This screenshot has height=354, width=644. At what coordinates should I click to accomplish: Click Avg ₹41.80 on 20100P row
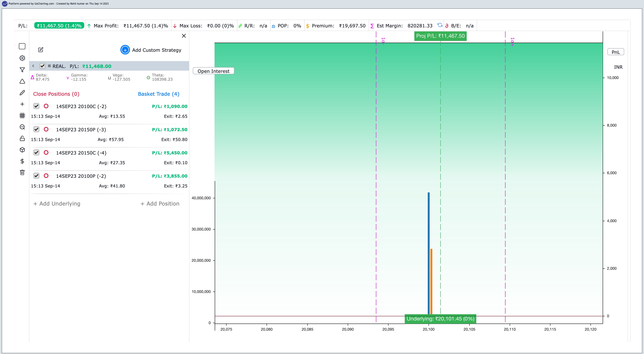click(112, 186)
